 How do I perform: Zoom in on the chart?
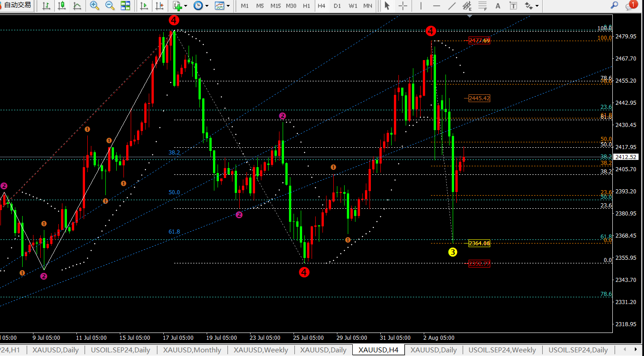95,5
